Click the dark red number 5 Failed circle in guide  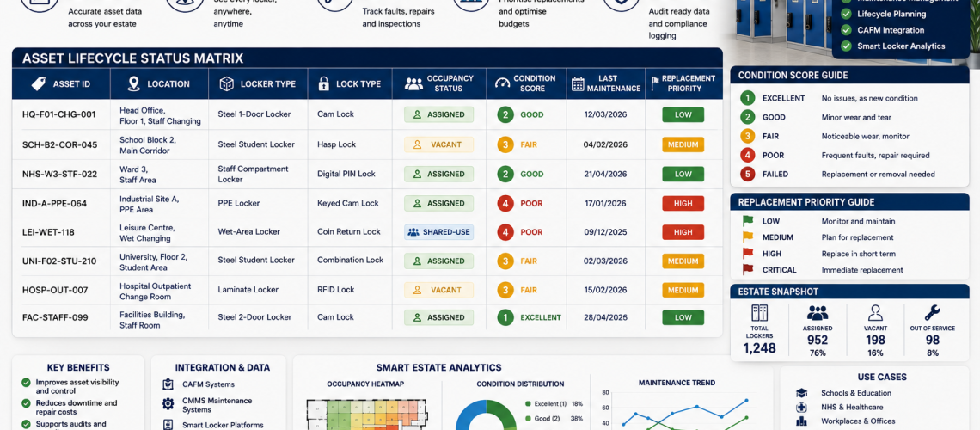click(x=748, y=175)
